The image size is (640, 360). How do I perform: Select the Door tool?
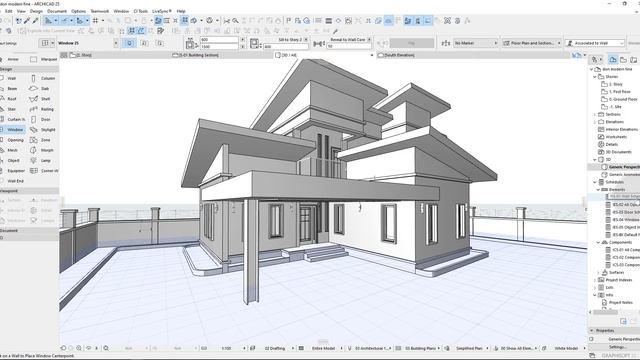point(43,119)
